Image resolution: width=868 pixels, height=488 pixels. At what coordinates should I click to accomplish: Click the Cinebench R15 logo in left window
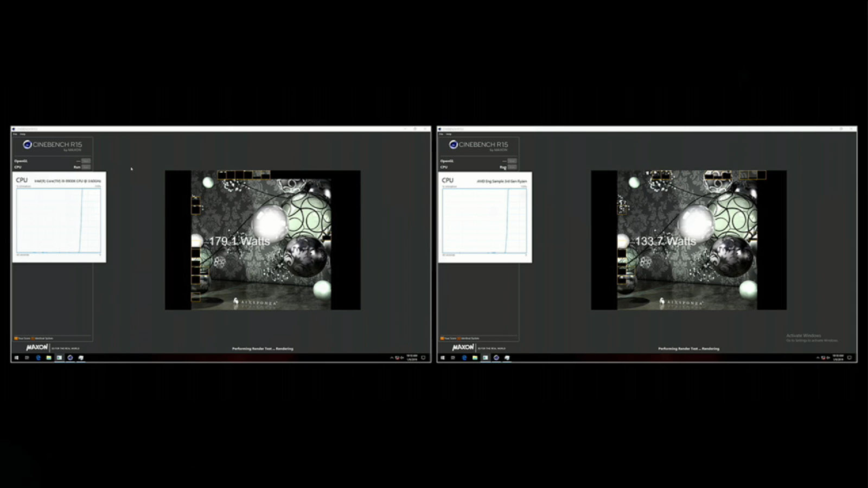tap(53, 145)
